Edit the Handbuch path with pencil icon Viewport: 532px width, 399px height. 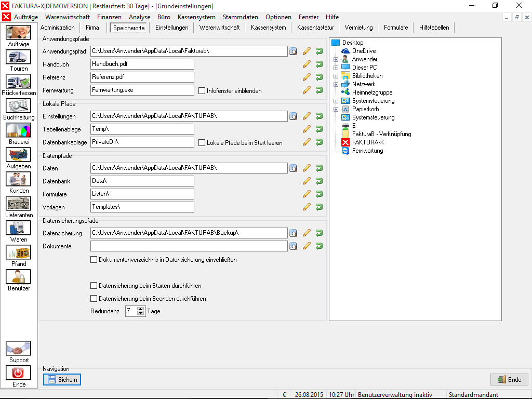tap(307, 64)
